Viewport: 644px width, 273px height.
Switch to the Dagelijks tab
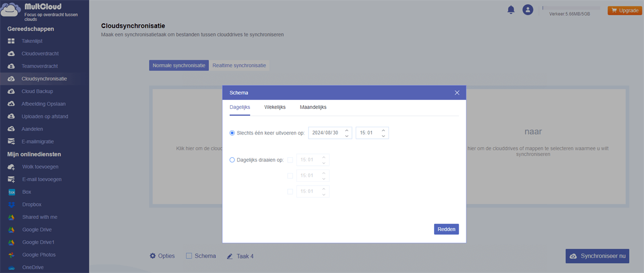(x=240, y=107)
